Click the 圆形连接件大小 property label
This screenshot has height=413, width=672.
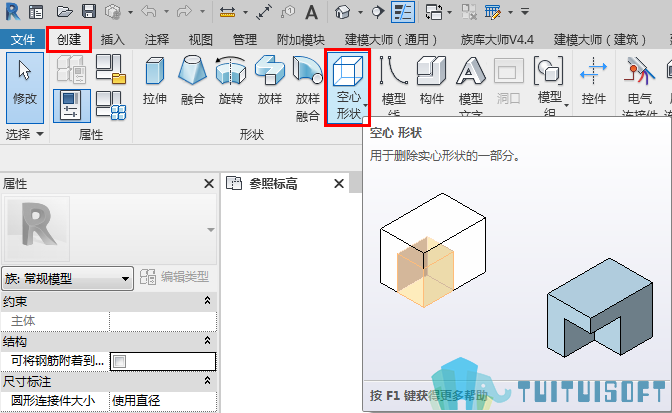pyautogui.click(x=55, y=401)
